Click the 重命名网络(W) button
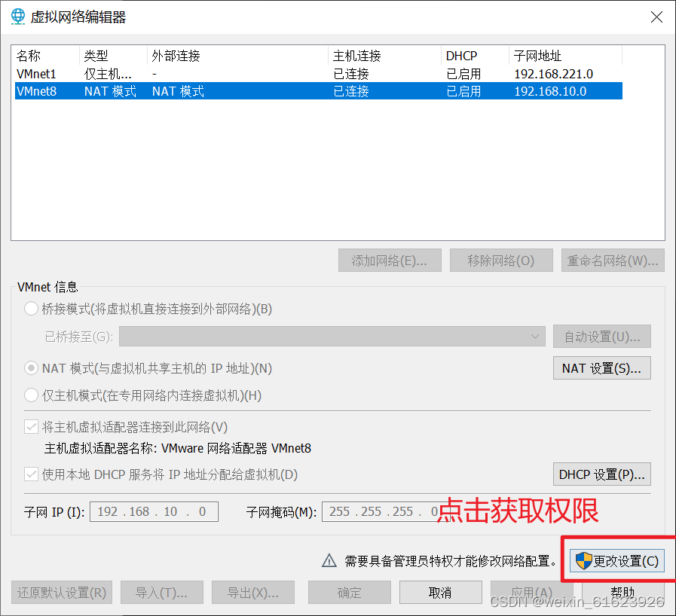The height and width of the screenshot is (616, 676). (613, 261)
